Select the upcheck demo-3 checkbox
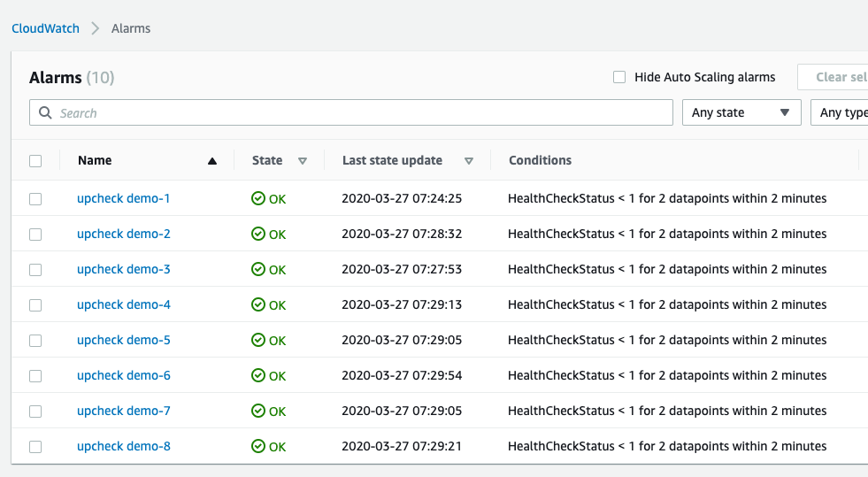The image size is (868, 477). [x=35, y=269]
